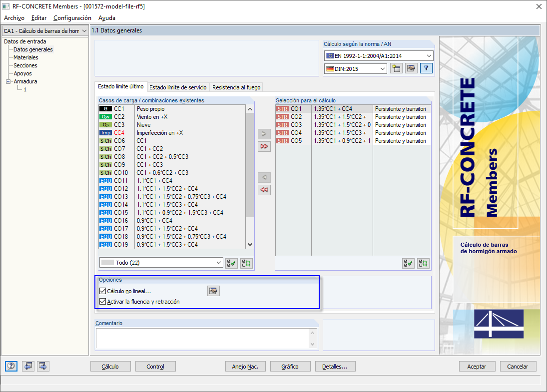Click the Gráfico button
547x392 pixels.
point(290,367)
